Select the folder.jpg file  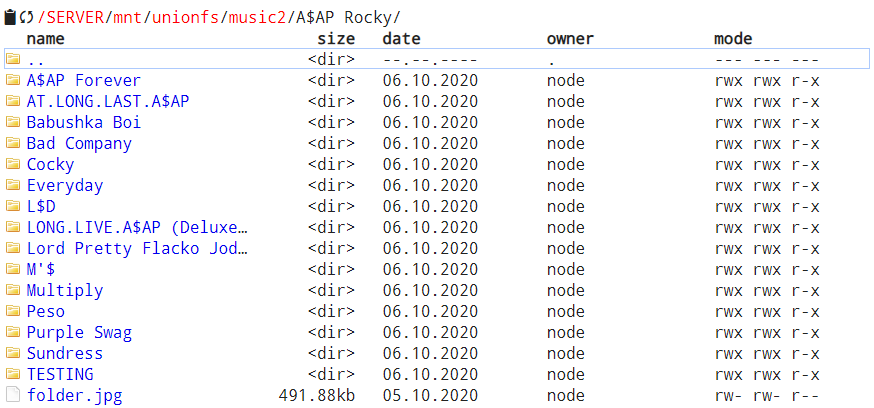pos(74,395)
